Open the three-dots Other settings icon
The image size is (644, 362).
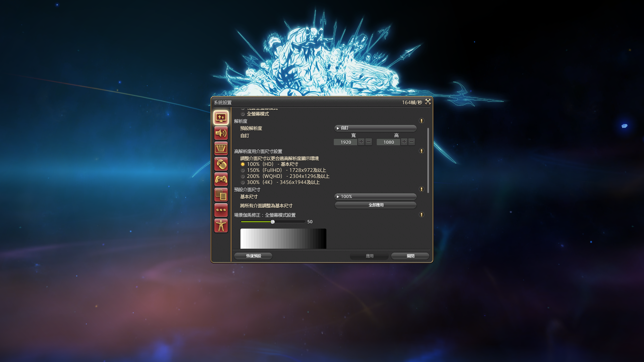click(x=221, y=210)
